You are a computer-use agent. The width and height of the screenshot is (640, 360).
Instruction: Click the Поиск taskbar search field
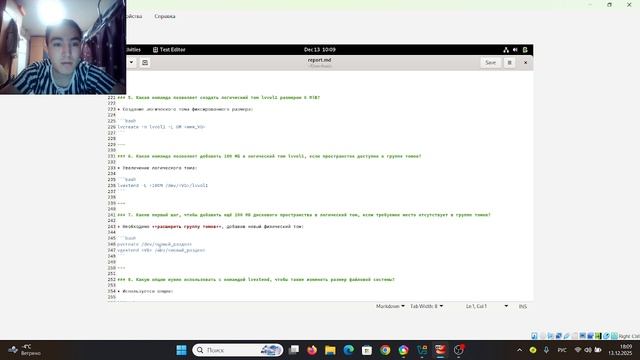pyautogui.click(x=238, y=350)
